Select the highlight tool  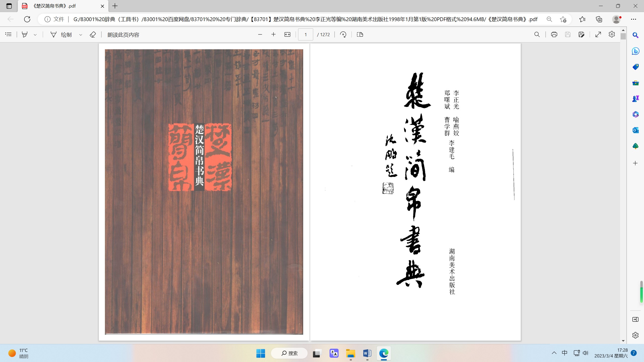[x=25, y=34]
